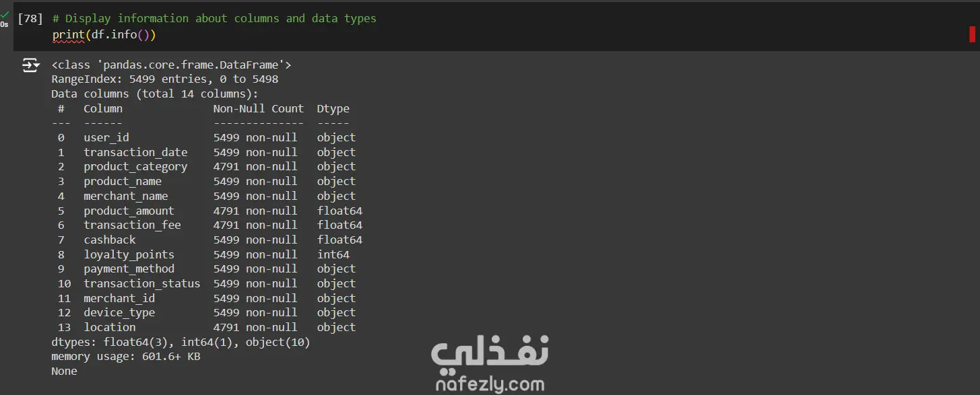Click the nafezly.com watermark text
This screenshot has width=980, height=395.
pos(490,384)
